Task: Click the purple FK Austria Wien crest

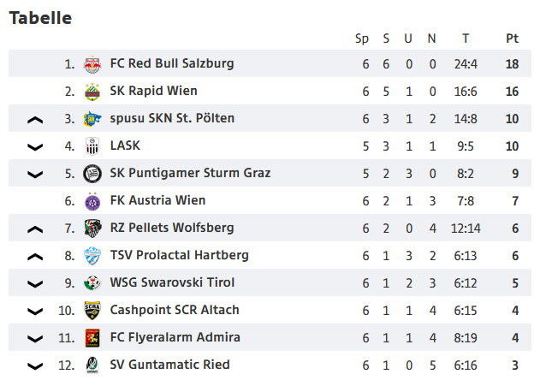Action: (92, 201)
